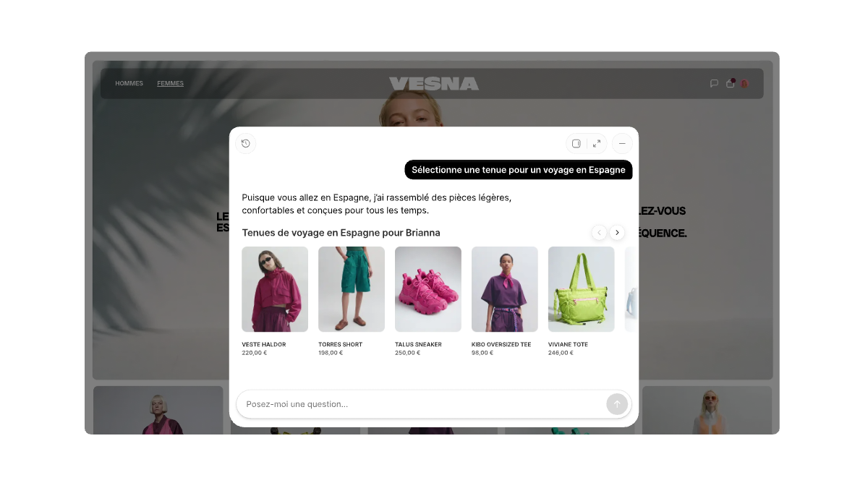
Task: Expand chat to fullscreen with arrows icon
Action: point(597,143)
